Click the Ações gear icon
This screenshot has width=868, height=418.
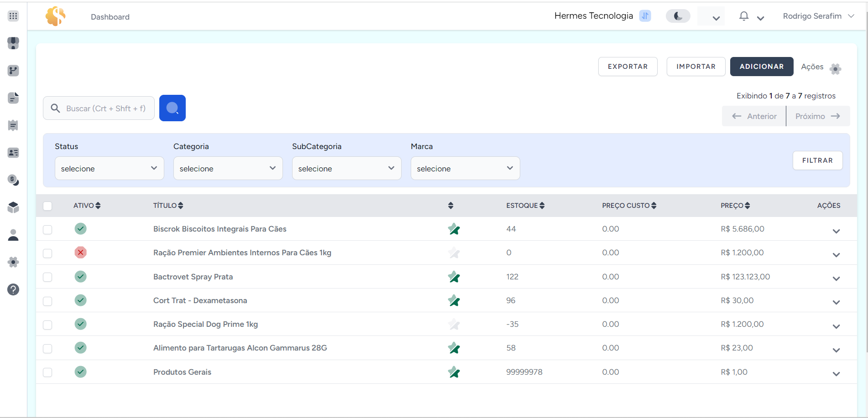pos(835,69)
